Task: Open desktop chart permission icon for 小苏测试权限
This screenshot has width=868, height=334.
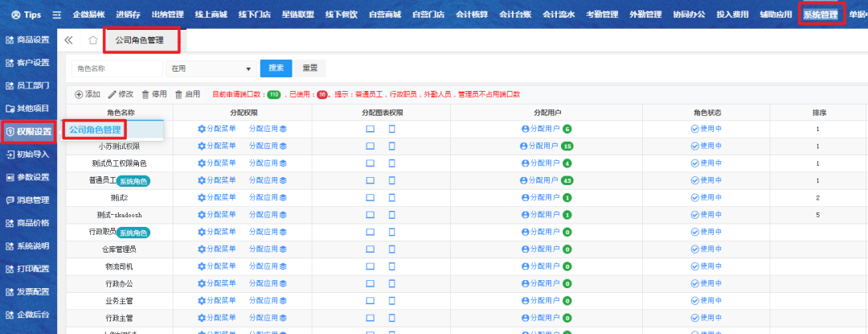Action: tap(371, 146)
